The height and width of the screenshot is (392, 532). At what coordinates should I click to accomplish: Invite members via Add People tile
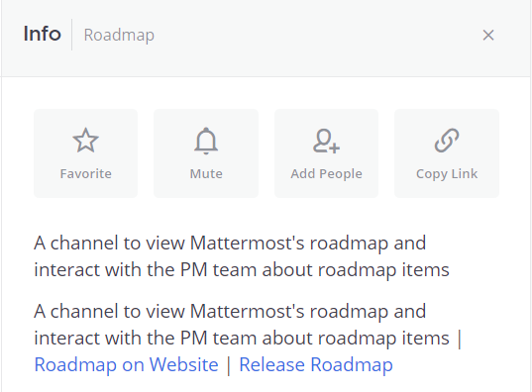[x=326, y=153]
